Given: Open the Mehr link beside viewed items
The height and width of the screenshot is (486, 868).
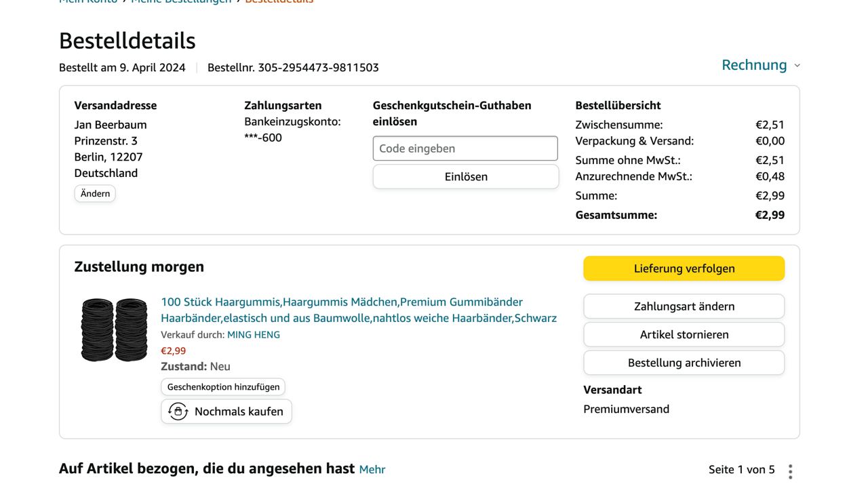Looking at the screenshot, I should coord(372,470).
